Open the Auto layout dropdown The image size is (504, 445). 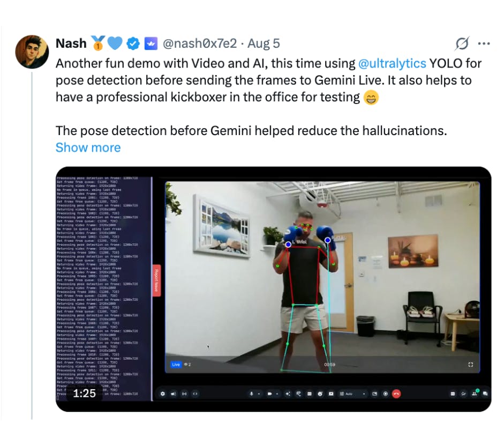(x=352, y=394)
